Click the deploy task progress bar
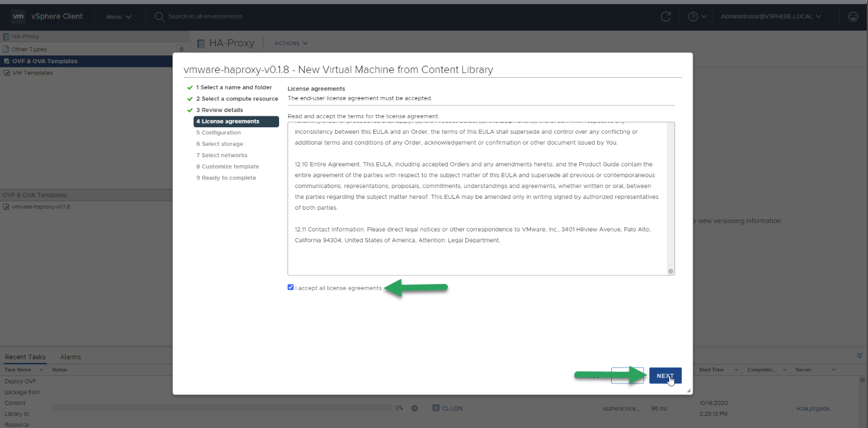 pos(222,408)
